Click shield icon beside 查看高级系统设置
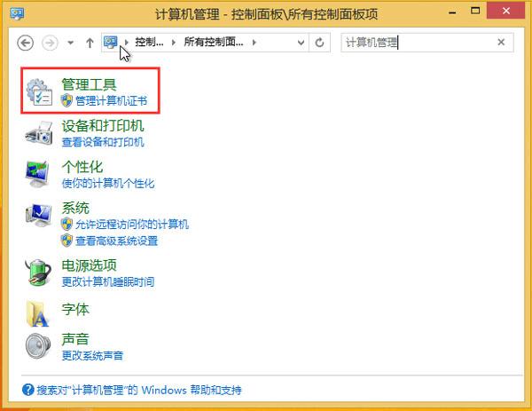This screenshot has width=532, height=411. 66,241
